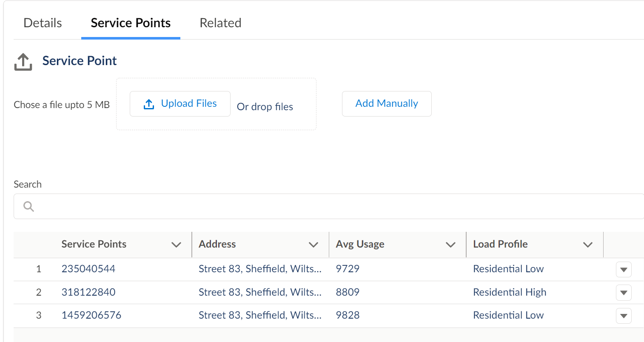Open row actions menu for 1459206576

coord(624,316)
